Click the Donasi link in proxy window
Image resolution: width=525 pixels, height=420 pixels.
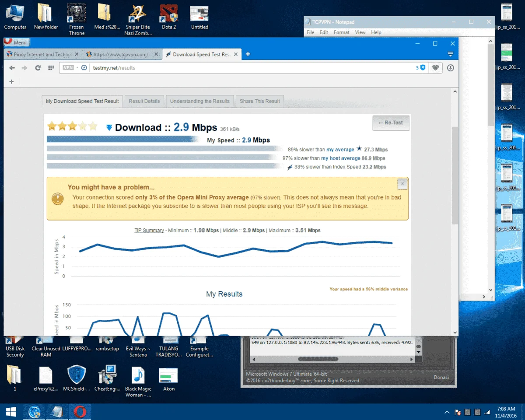click(x=441, y=378)
